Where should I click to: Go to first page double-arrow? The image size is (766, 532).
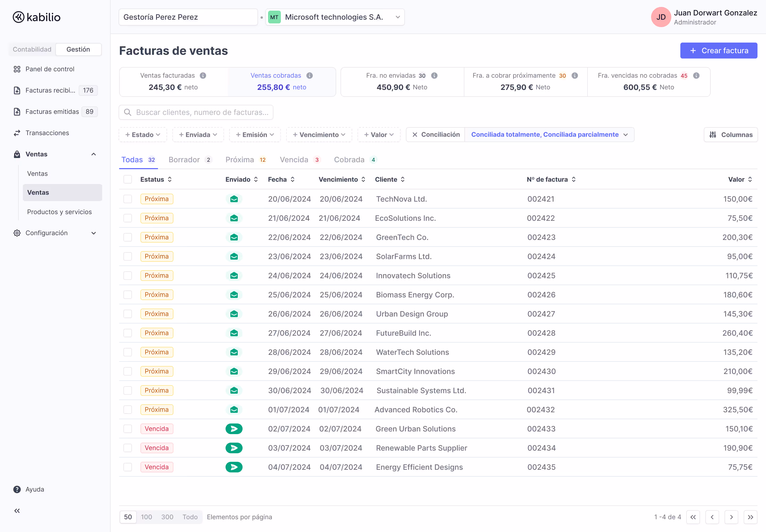(x=693, y=517)
